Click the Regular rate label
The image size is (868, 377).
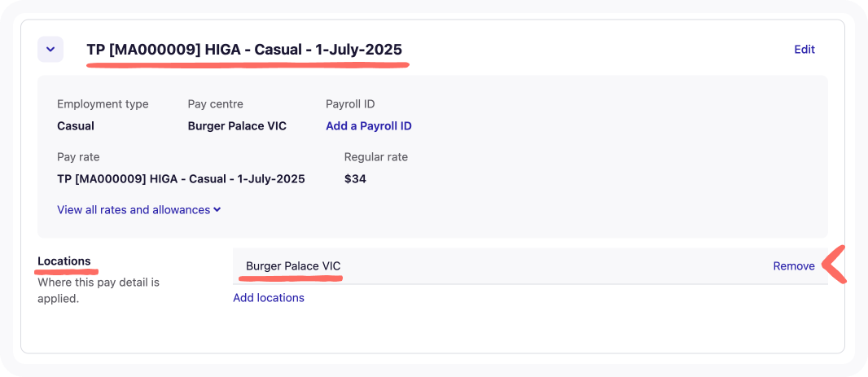[x=376, y=156]
